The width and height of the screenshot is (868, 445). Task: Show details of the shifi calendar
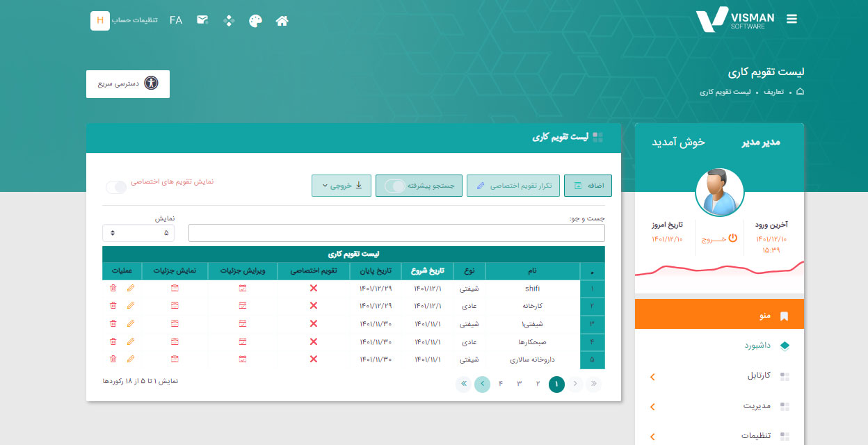point(175,287)
